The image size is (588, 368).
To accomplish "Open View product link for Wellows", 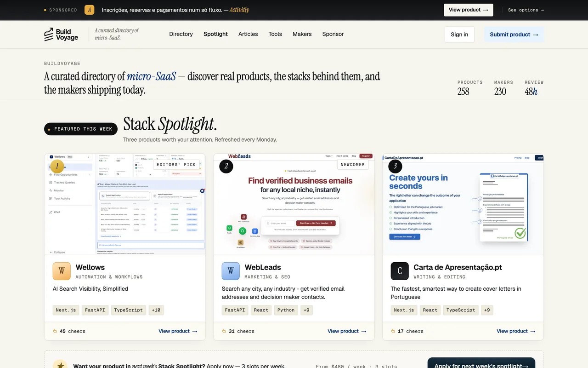I will (178, 331).
